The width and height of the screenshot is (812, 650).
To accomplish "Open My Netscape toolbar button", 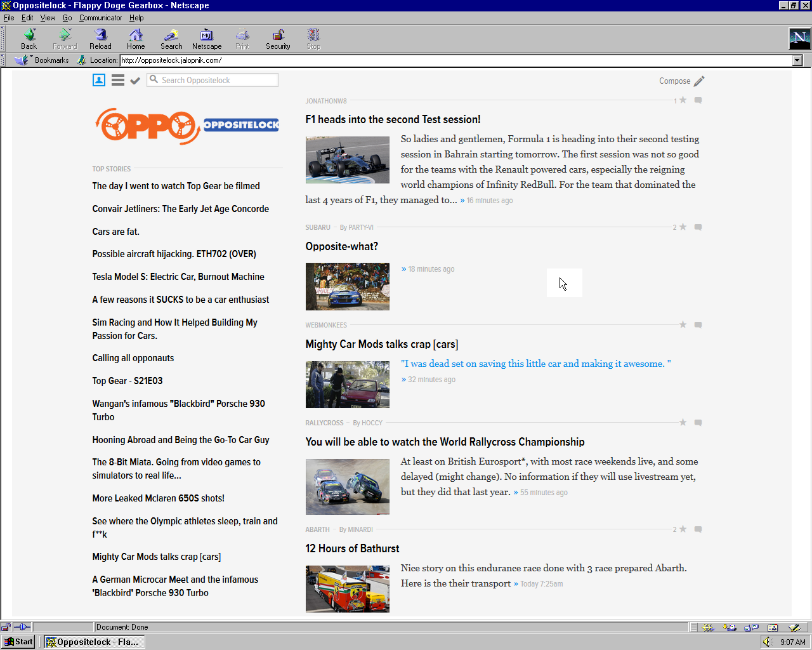I will tap(207, 39).
